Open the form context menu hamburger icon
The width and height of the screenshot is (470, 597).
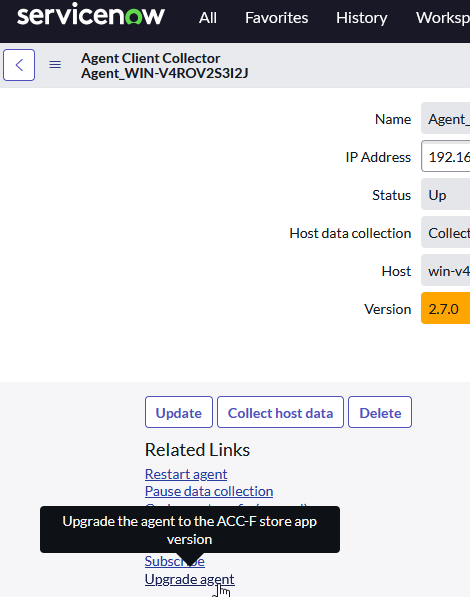(x=55, y=65)
